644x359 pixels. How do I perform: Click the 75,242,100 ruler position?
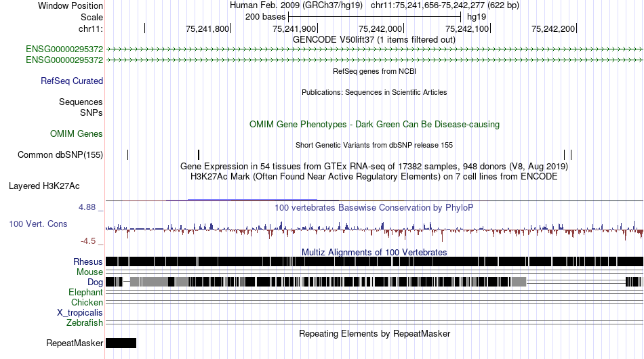(x=467, y=29)
